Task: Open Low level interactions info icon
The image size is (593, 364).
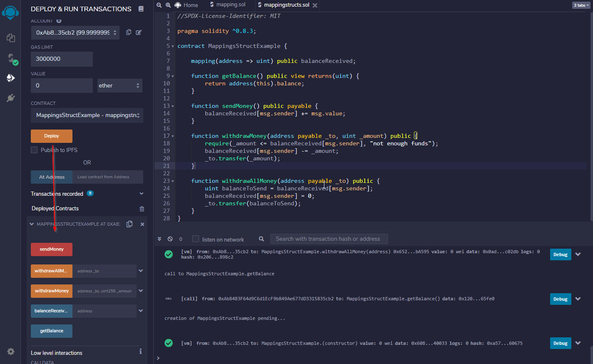Action: [x=140, y=352]
